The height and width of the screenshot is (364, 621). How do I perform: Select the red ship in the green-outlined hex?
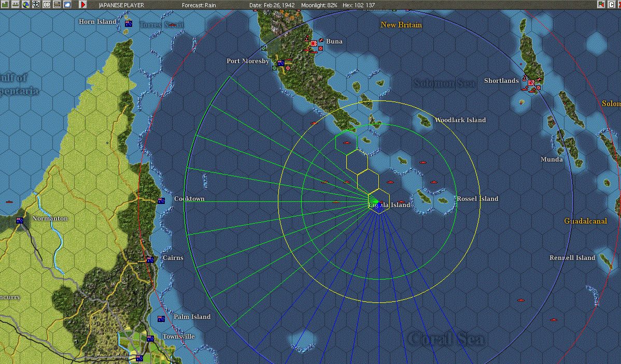[347, 142]
